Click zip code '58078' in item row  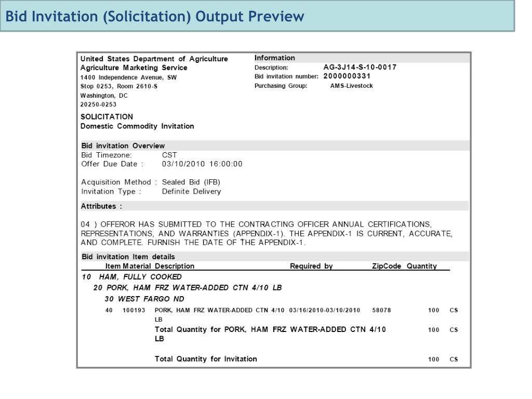pyautogui.click(x=381, y=310)
